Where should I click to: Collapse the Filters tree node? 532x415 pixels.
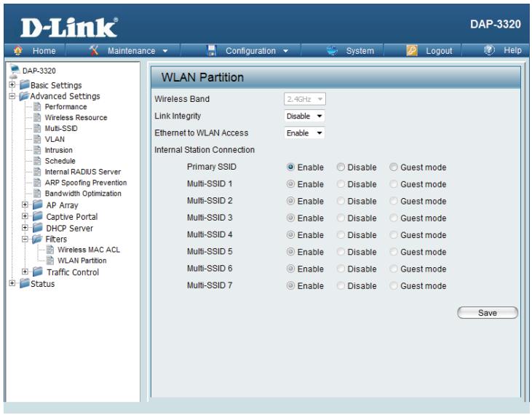[25, 239]
